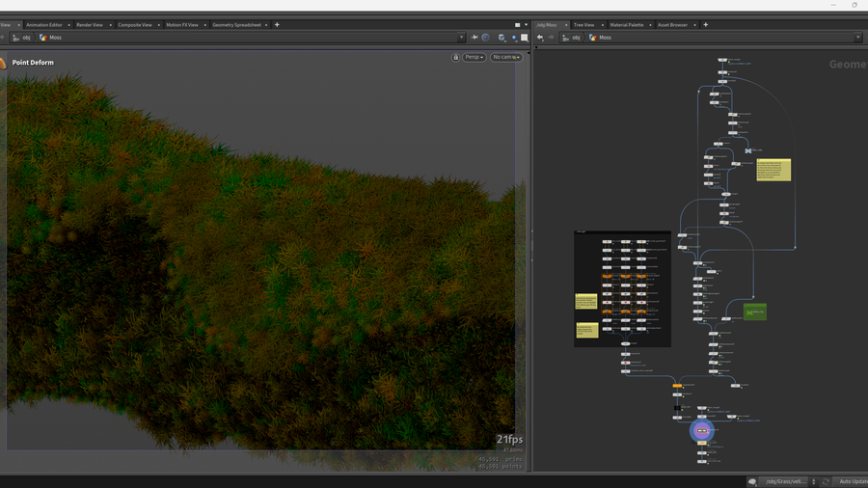Switch to the Geometry Spreadsheet tab
868x488 pixels.
238,25
